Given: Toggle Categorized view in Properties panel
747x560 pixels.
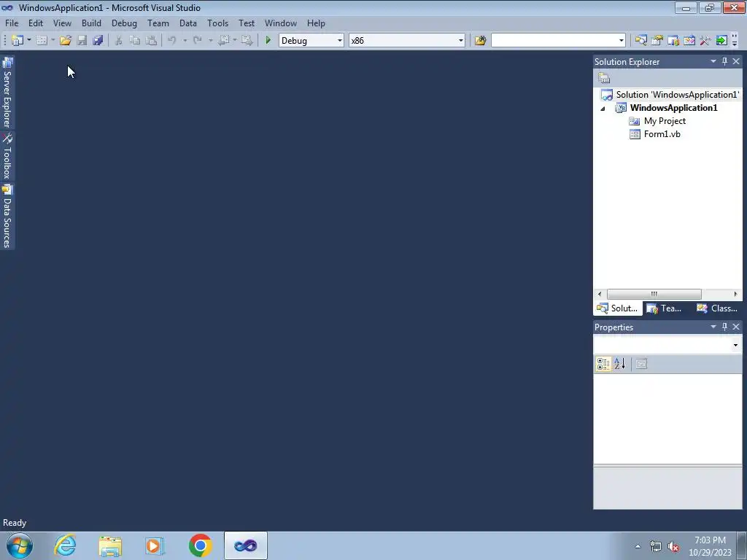Looking at the screenshot, I should (603, 364).
